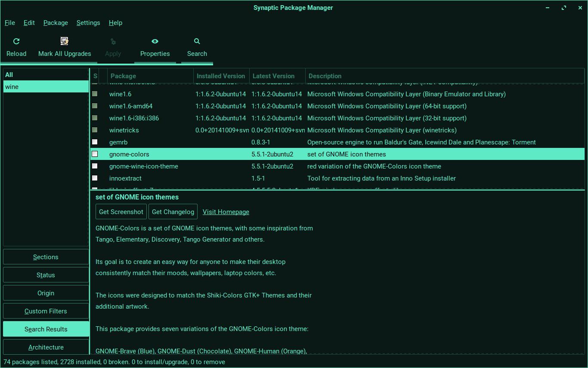Open the File menu

pos(9,23)
